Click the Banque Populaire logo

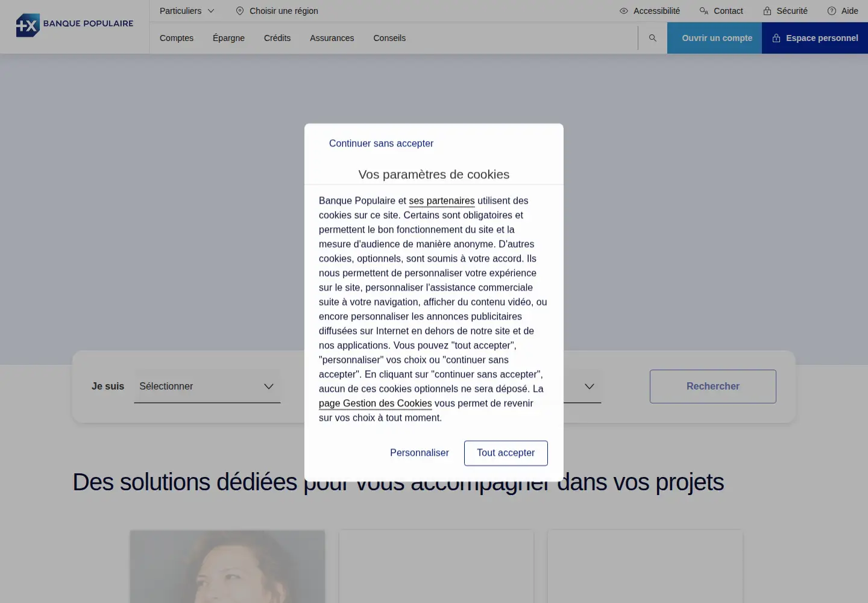pos(75,25)
